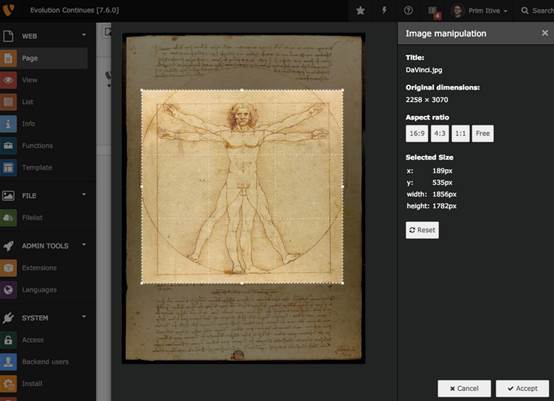The height and width of the screenshot is (401, 554).
Task: Click the DaVinci.jpg title text
Action: tap(424, 70)
